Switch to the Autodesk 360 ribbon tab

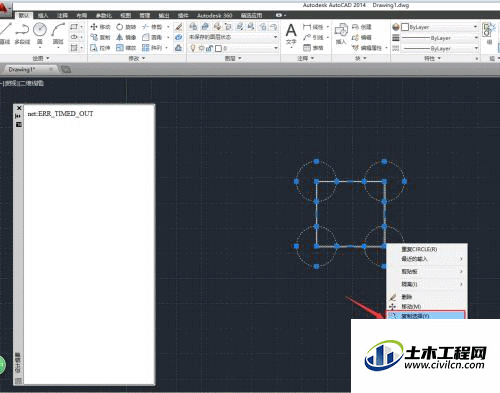214,15
